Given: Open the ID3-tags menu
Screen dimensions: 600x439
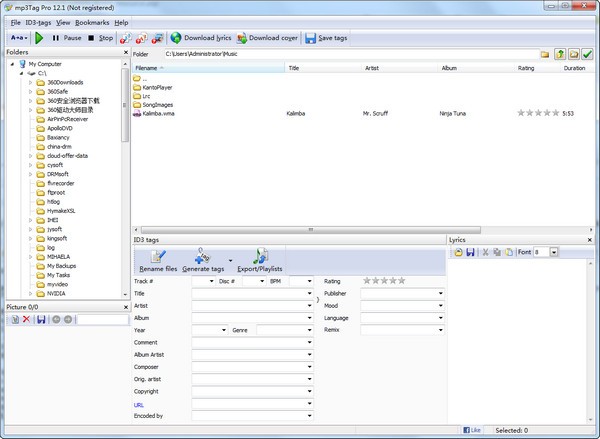Looking at the screenshot, I should pyautogui.click(x=38, y=22).
